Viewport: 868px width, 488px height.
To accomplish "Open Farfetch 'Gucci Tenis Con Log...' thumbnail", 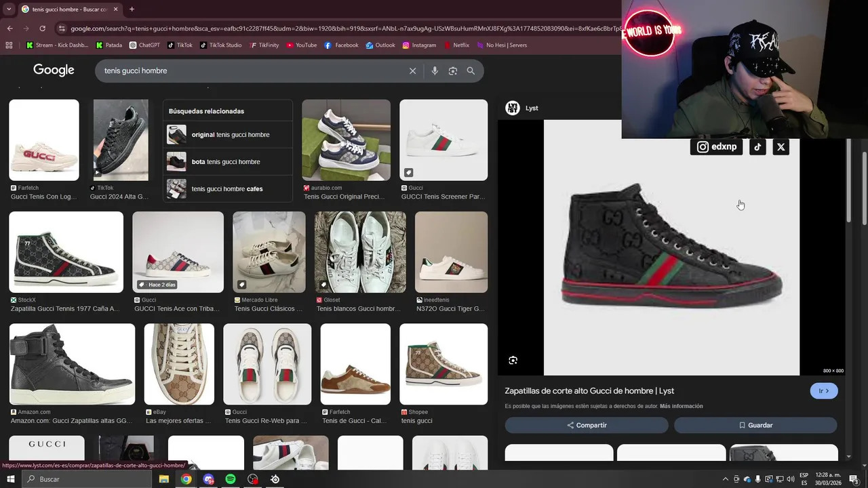I will tap(44, 140).
